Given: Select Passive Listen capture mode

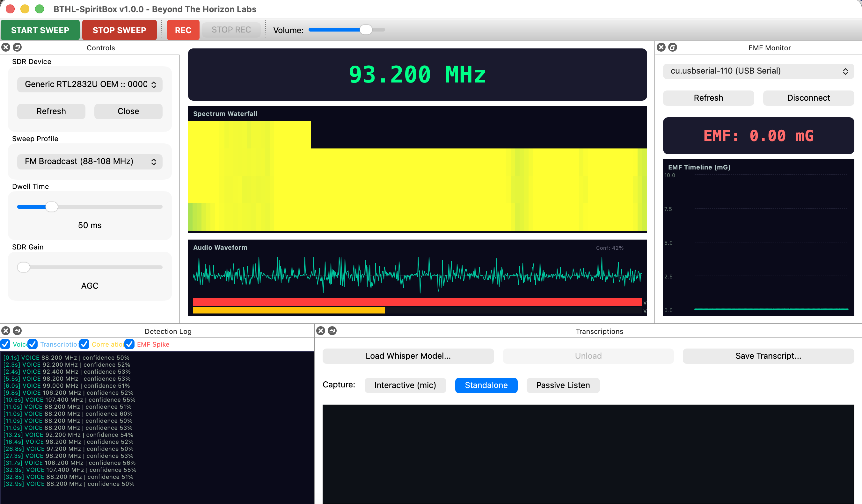Looking at the screenshot, I should coord(563,385).
